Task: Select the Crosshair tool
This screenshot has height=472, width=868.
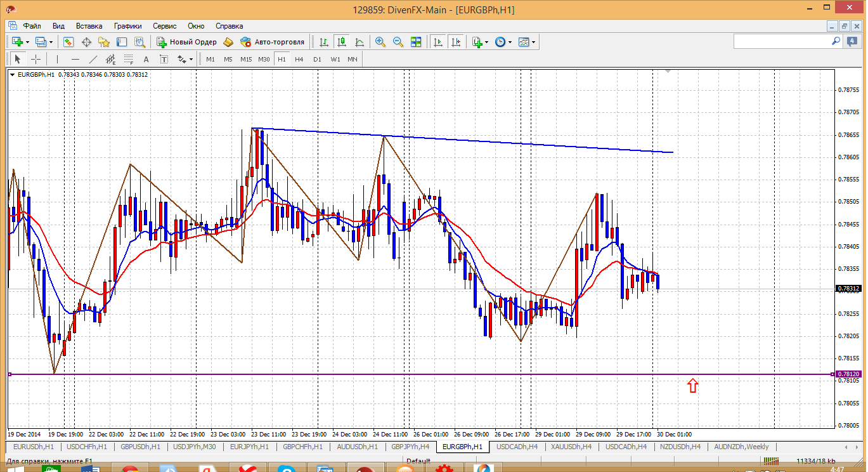Action: pyautogui.click(x=36, y=59)
